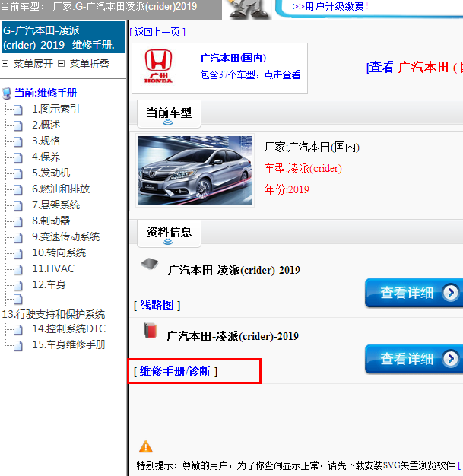Open 6.燃油和排放 chapter

(61, 189)
